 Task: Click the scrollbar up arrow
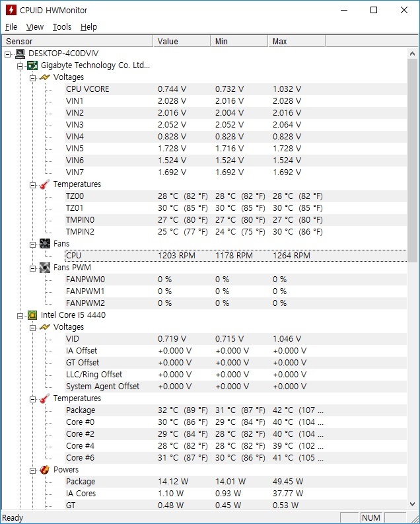point(412,54)
